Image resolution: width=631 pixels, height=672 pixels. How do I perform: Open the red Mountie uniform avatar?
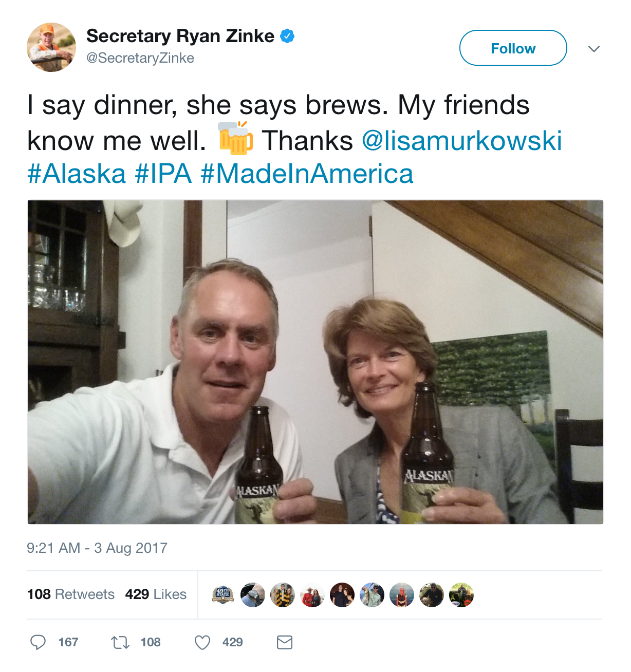click(312, 595)
